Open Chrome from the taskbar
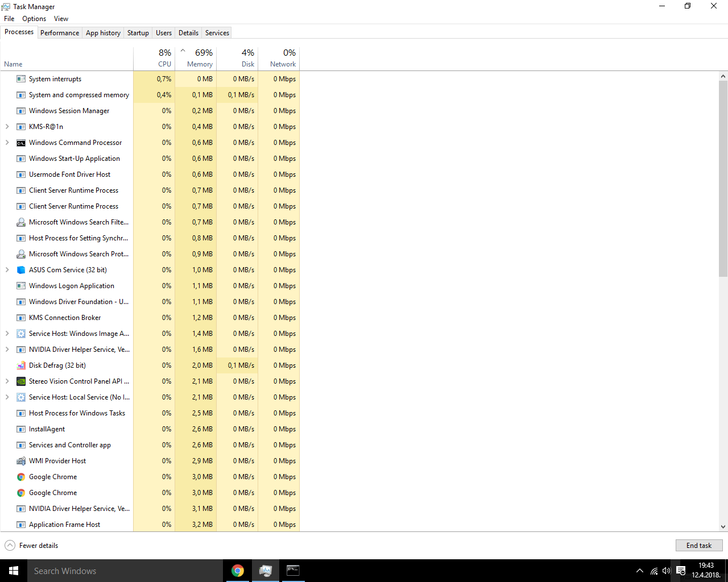This screenshot has height=582, width=728. [238, 571]
